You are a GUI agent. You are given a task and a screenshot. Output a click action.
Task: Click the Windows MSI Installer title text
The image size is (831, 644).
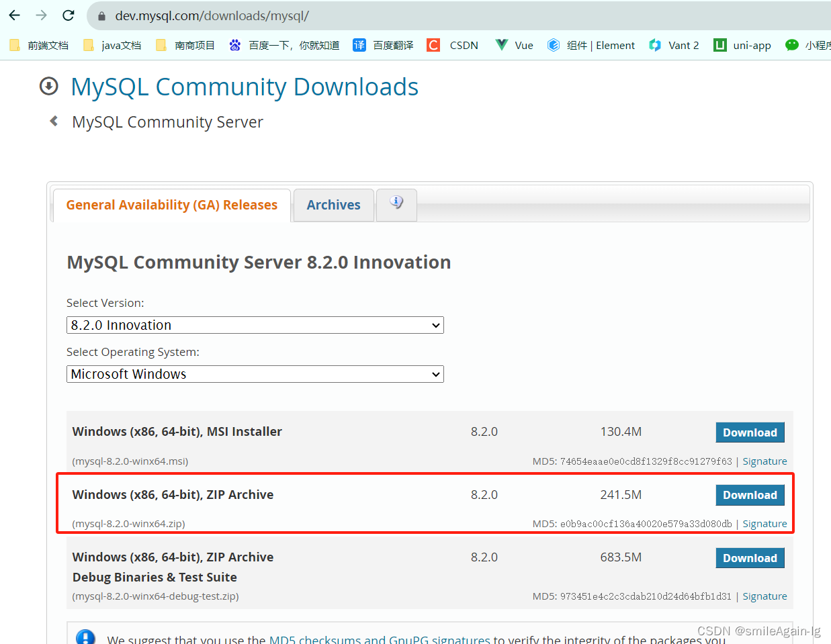point(177,432)
